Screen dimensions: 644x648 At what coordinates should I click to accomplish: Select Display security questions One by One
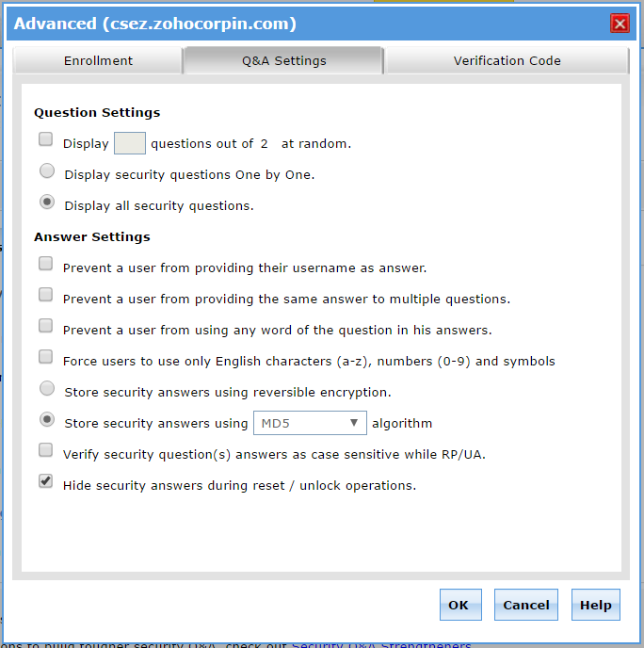47,170
